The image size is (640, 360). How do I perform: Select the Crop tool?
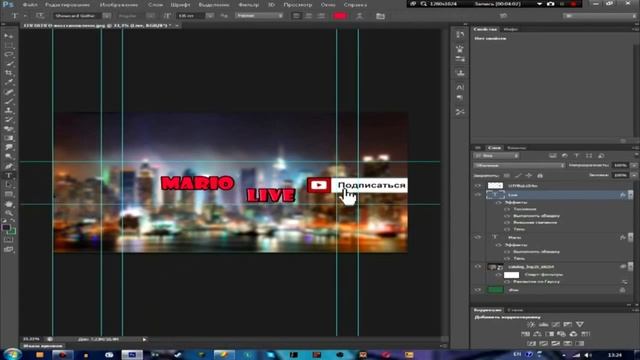click(8, 73)
